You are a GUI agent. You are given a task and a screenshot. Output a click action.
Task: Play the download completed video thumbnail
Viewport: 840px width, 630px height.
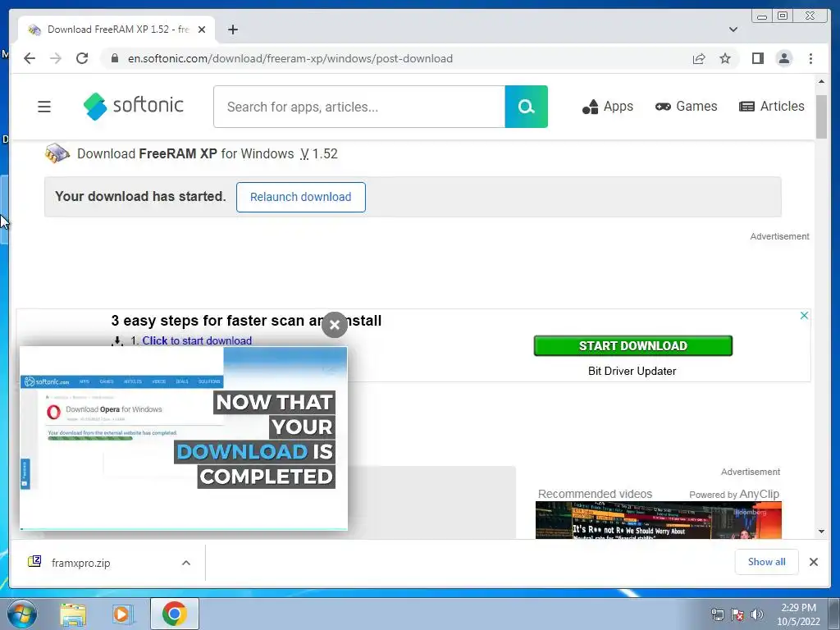pos(183,438)
